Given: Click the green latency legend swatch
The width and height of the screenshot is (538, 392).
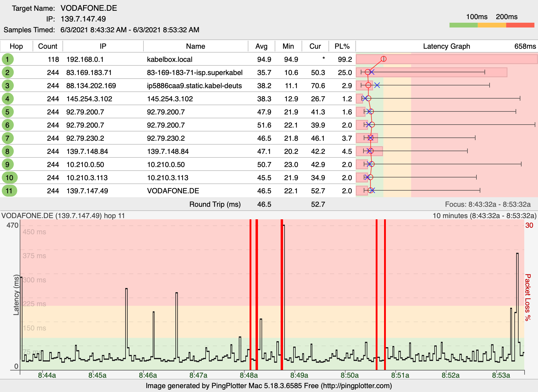Looking at the screenshot, I should (x=463, y=25).
